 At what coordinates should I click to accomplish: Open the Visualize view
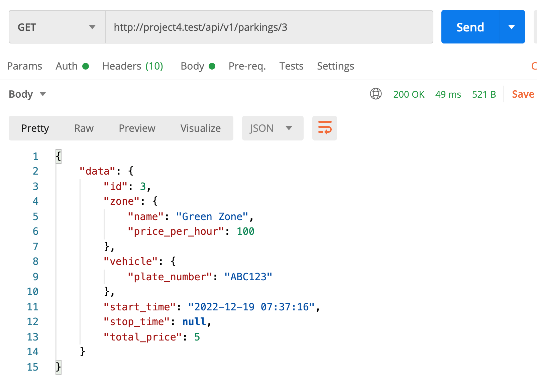click(200, 128)
